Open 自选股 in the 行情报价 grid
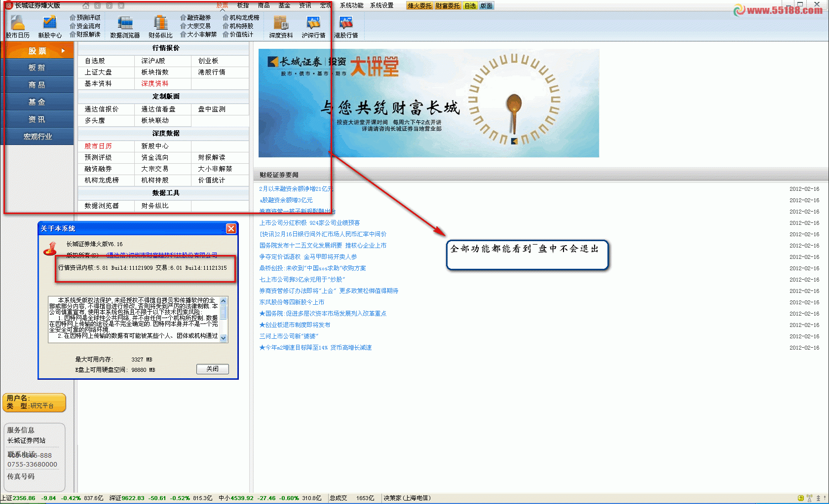The width and height of the screenshot is (829, 504). [x=95, y=61]
